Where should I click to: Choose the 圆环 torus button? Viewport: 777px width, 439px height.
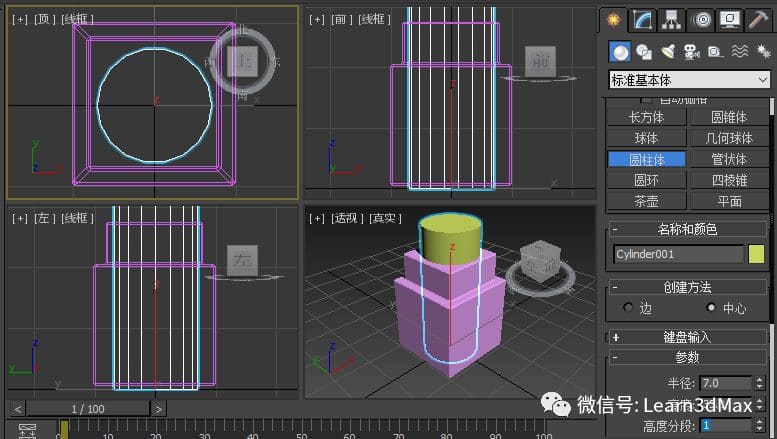coord(647,180)
